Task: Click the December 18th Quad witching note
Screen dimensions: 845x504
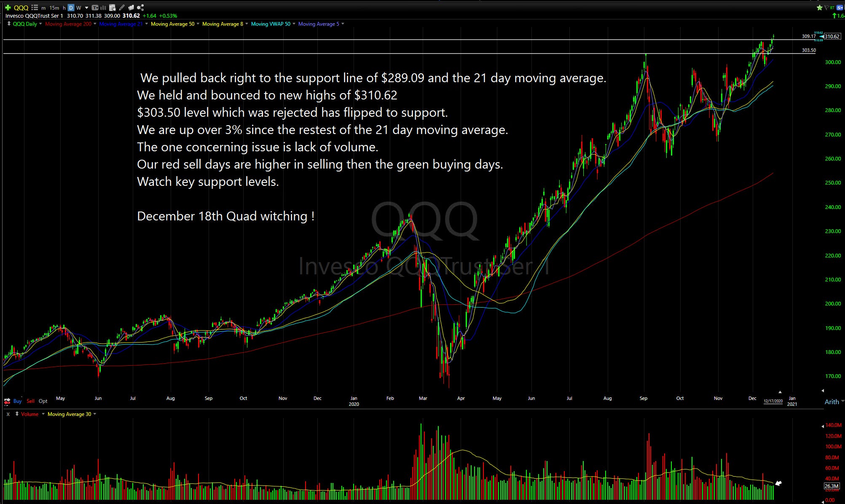Action: click(225, 216)
